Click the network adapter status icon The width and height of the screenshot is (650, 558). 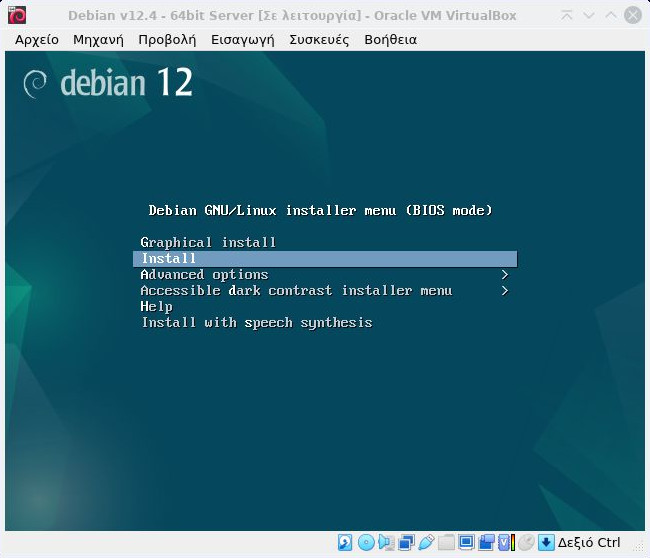(x=406, y=543)
